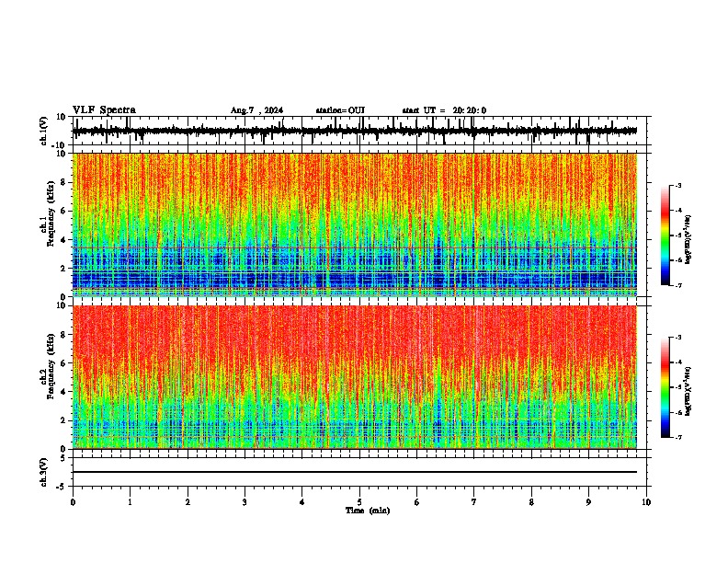Image resolution: width=728 pixels, height=563 pixels.
Task: Click the "-7" tick on ch.2 colorbar
Action: (677, 438)
